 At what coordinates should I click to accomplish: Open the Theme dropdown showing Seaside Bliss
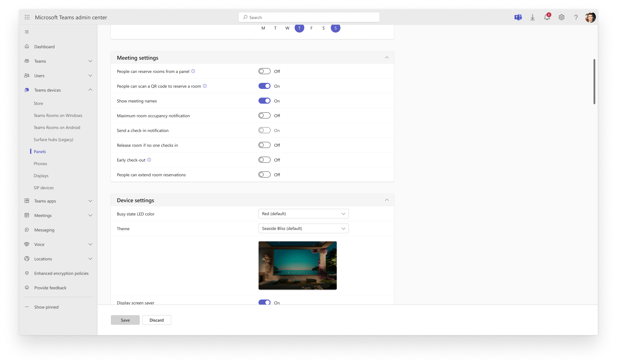303,228
